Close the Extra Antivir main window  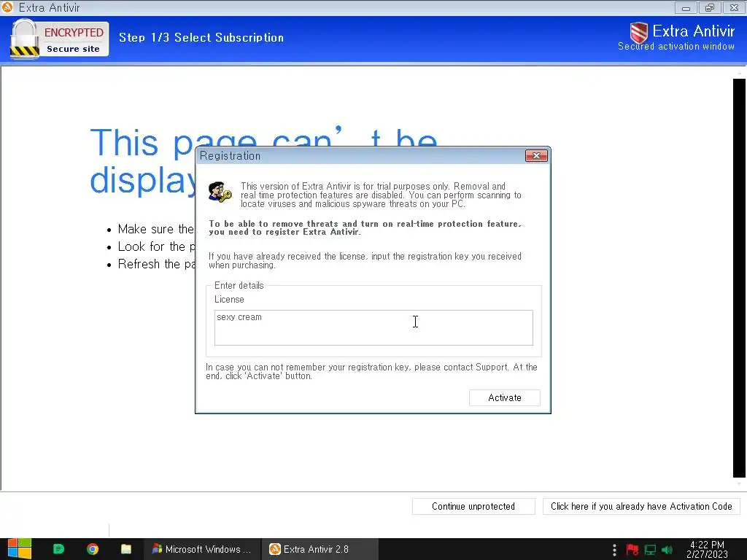(x=734, y=7)
